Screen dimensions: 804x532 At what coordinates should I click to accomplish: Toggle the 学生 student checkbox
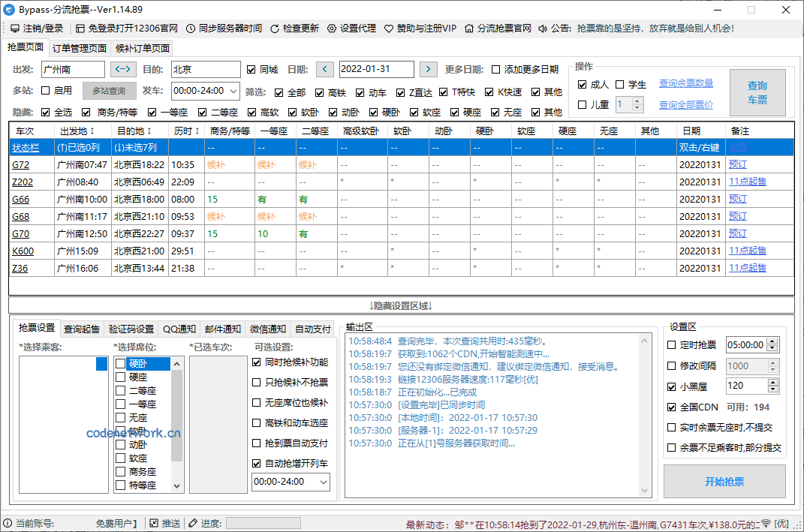click(620, 85)
